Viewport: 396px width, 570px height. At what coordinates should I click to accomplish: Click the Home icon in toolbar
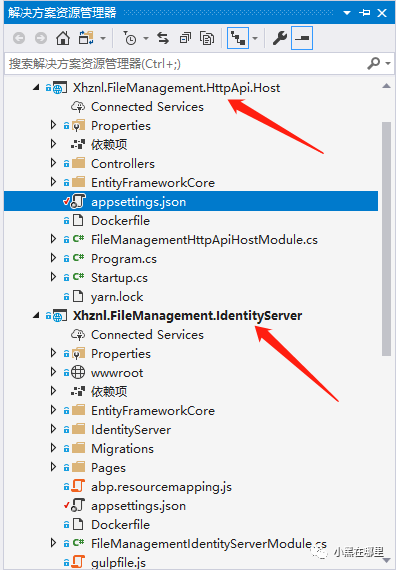click(63, 38)
